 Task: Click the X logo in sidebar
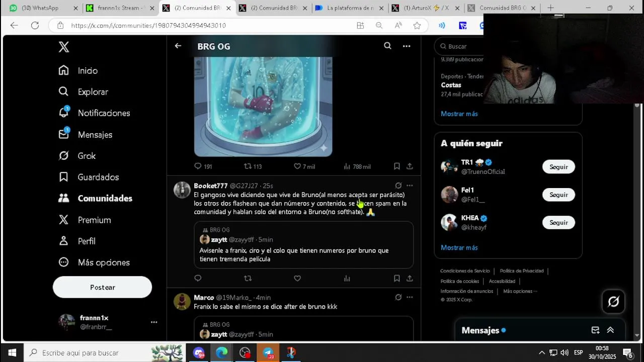63,47
